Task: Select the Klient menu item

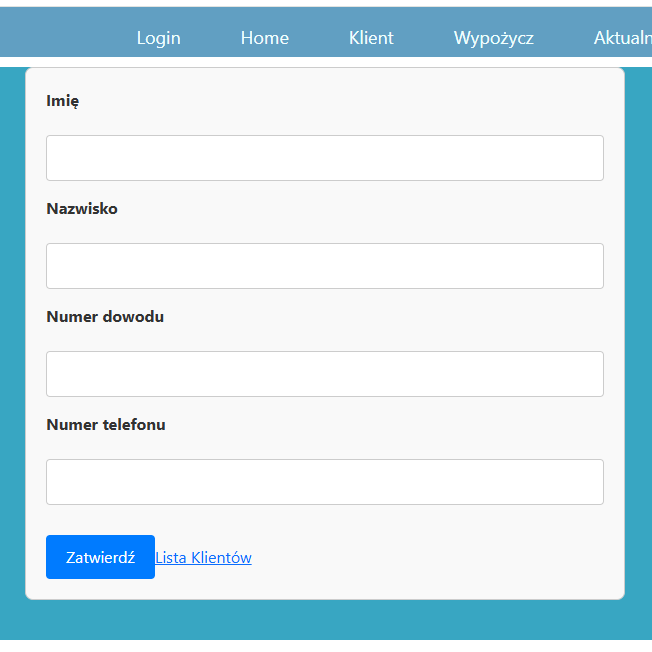Action: pyautogui.click(x=371, y=38)
